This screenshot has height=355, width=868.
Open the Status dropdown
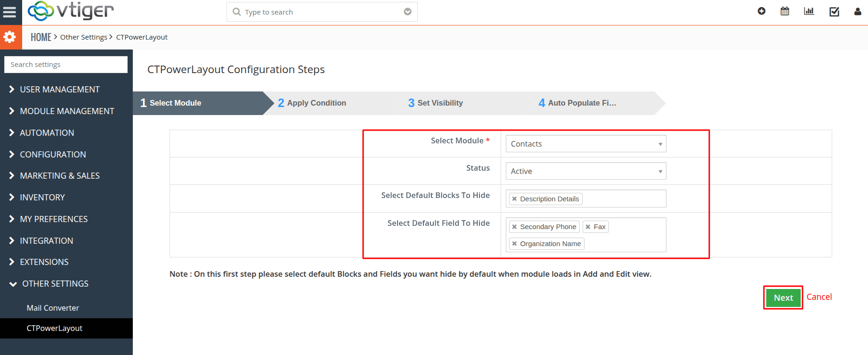tap(586, 171)
